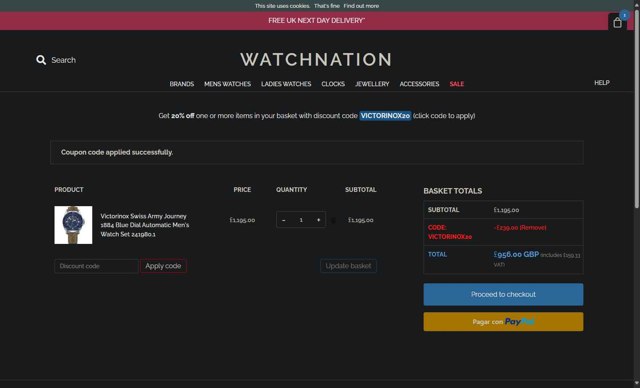Open the Accessories menu
Image resolution: width=640 pixels, height=388 pixels.
pos(419,84)
